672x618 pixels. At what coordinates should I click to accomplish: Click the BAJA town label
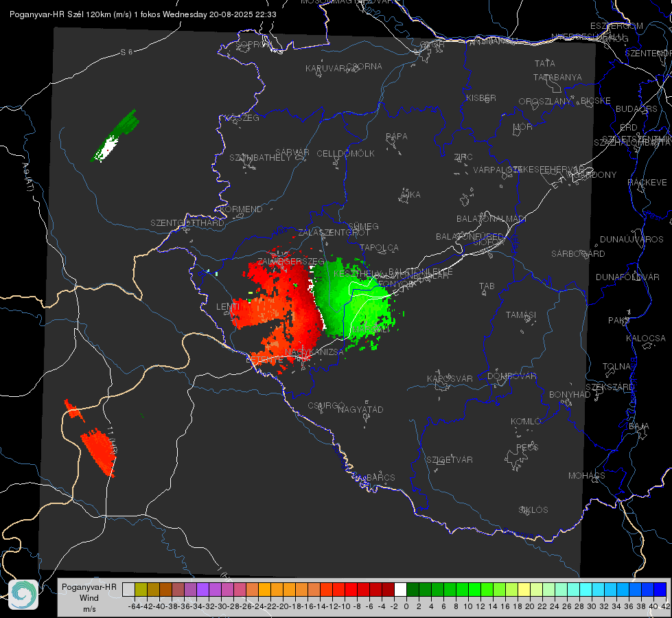click(639, 426)
